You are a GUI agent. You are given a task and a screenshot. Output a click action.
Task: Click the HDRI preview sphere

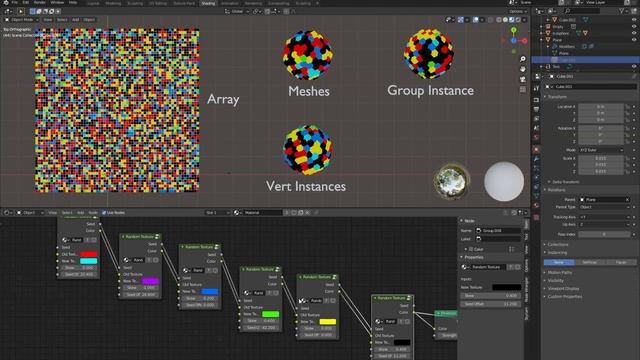click(x=451, y=181)
